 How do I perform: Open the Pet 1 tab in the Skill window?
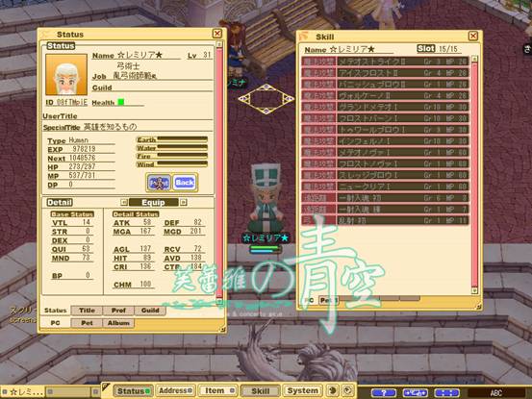coord(328,300)
